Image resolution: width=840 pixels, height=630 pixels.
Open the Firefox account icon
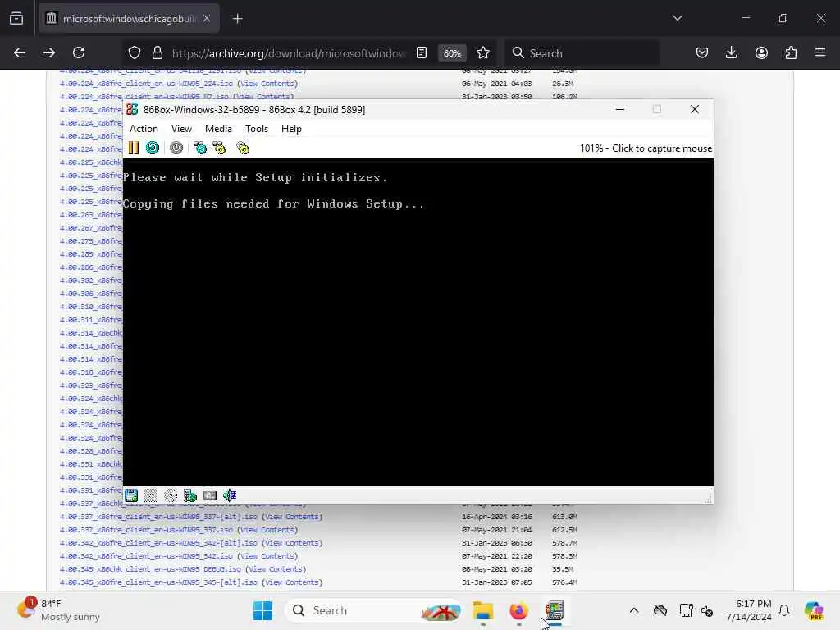(x=761, y=52)
